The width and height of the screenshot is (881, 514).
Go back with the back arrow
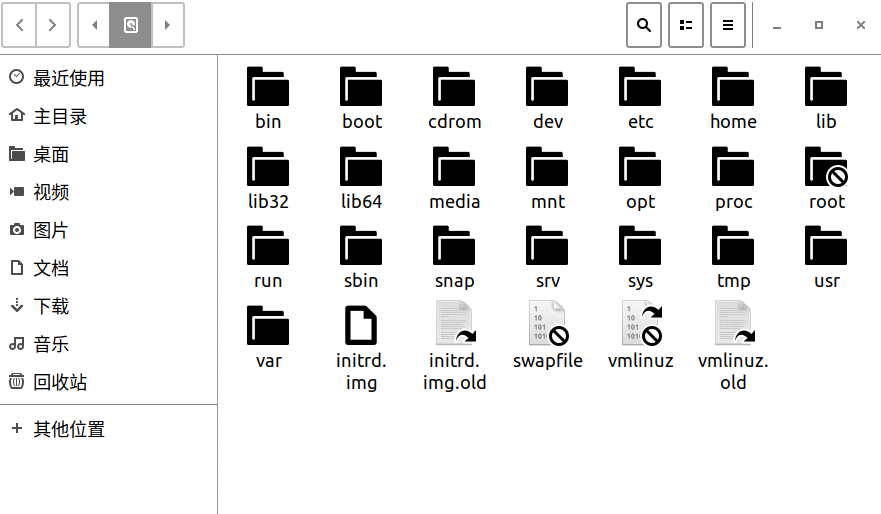coord(20,25)
